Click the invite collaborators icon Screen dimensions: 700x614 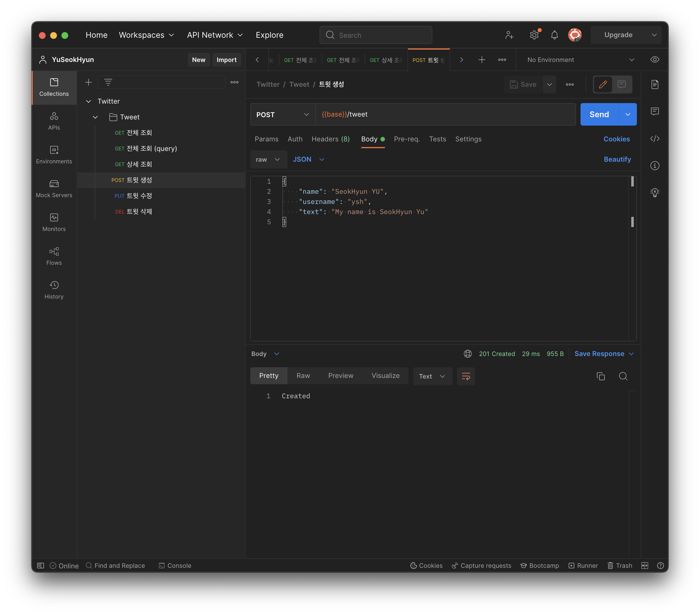point(509,35)
